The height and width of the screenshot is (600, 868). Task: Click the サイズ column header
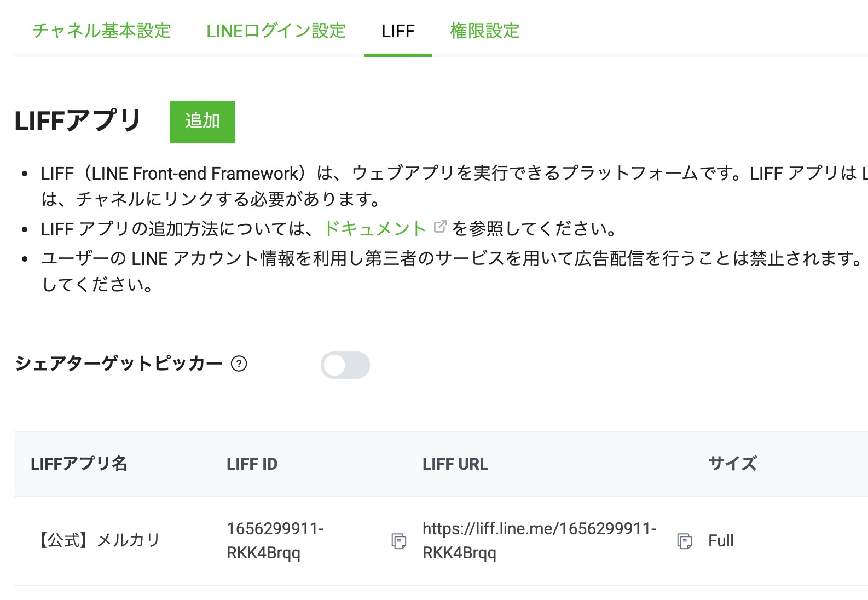pyautogui.click(x=733, y=464)
